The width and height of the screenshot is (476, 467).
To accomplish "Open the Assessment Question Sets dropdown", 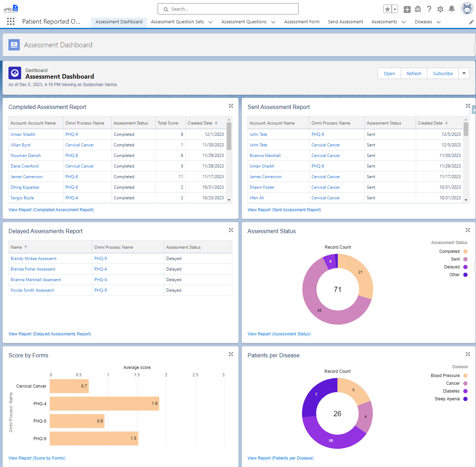I will 210,22.
